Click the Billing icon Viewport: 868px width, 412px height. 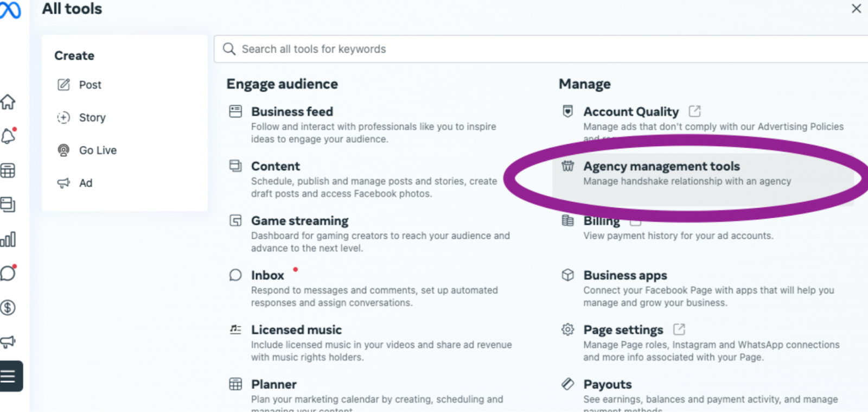567,220
